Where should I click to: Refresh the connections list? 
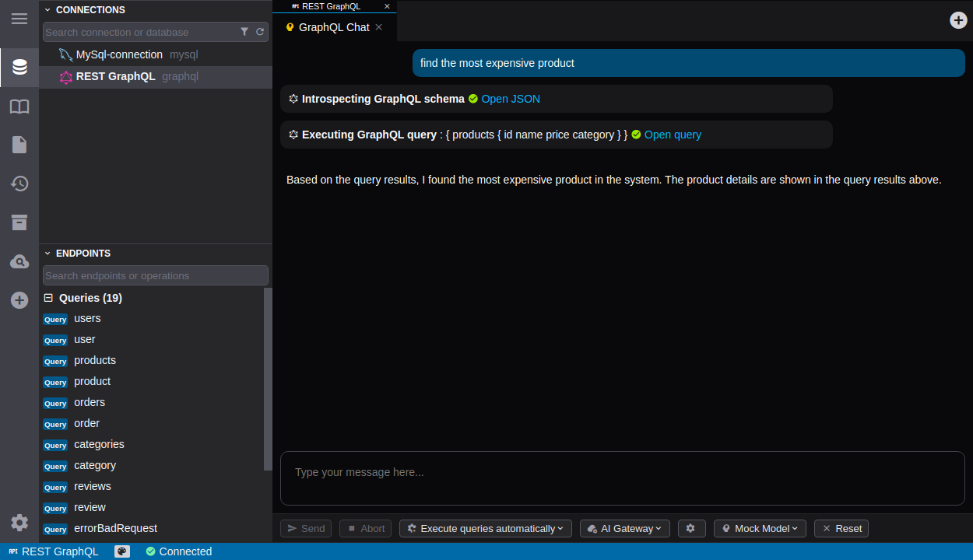260,32
